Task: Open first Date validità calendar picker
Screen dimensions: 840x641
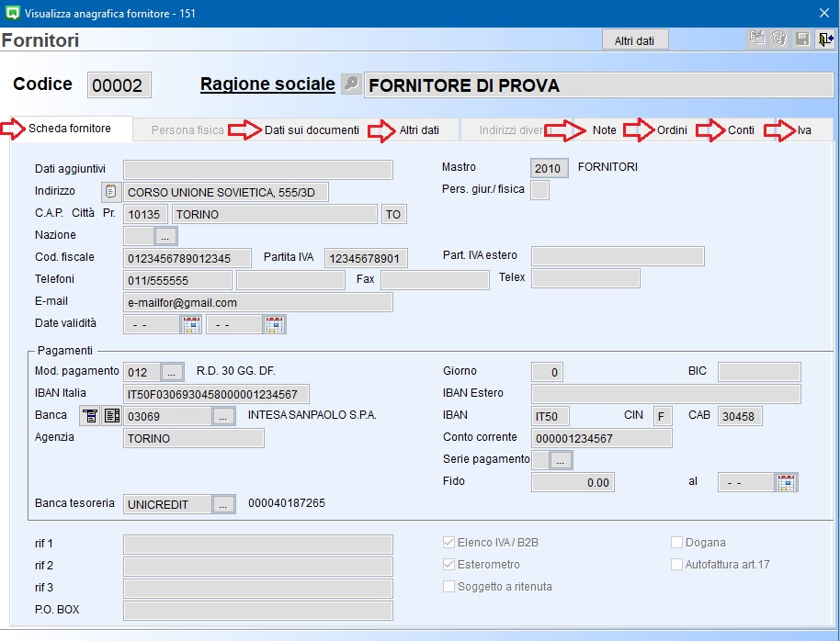Action: (x=191, y=324)
